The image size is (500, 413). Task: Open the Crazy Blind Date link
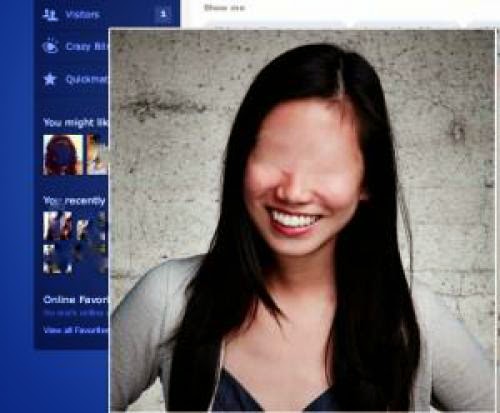click(87, 46)
